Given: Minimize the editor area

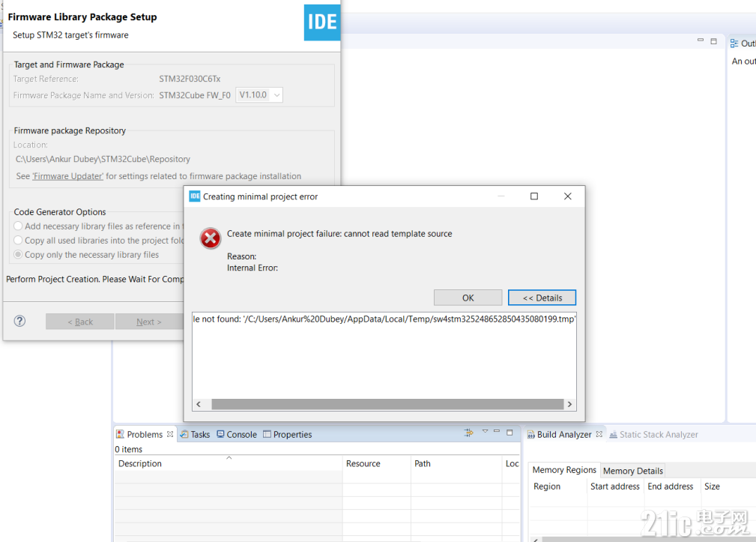Looking at the screenshot, I should click(701, 40).
